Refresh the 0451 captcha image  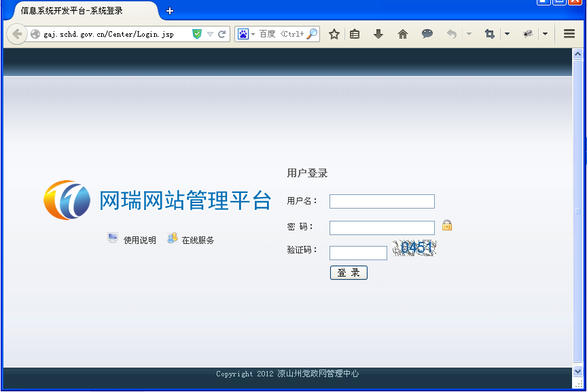(414, 248)
